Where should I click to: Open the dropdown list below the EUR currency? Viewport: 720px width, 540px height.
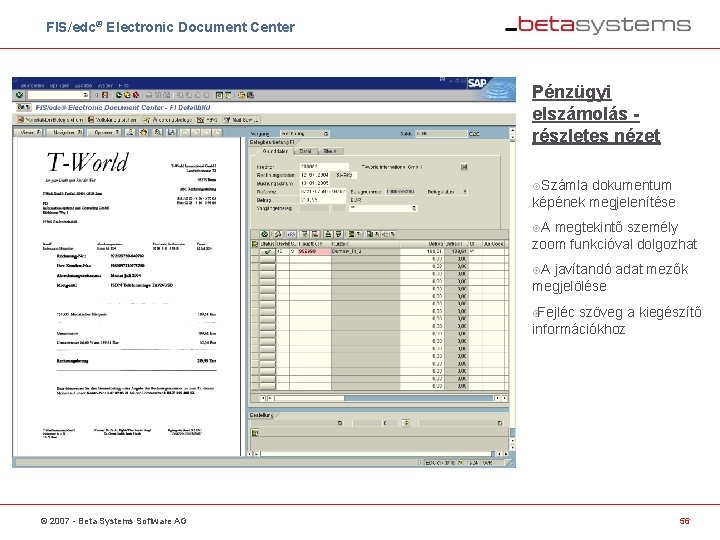pos(414,208)
